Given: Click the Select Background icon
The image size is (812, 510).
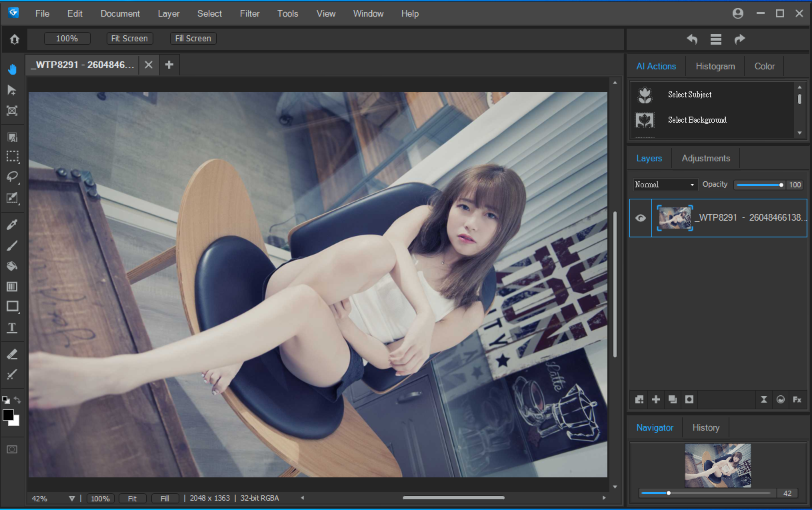Looking at the screenshot, I should click(x=645, y=120).
